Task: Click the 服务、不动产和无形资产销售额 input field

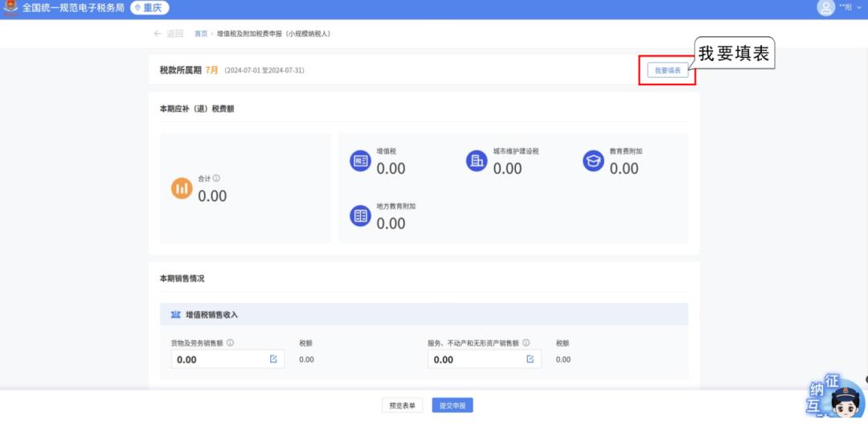Action: (x=474, y=359)
